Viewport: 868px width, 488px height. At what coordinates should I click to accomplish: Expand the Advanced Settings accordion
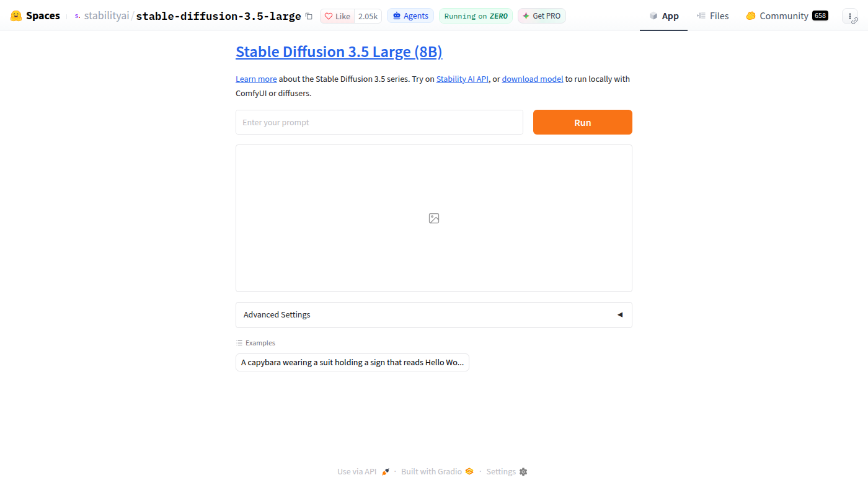434,315
